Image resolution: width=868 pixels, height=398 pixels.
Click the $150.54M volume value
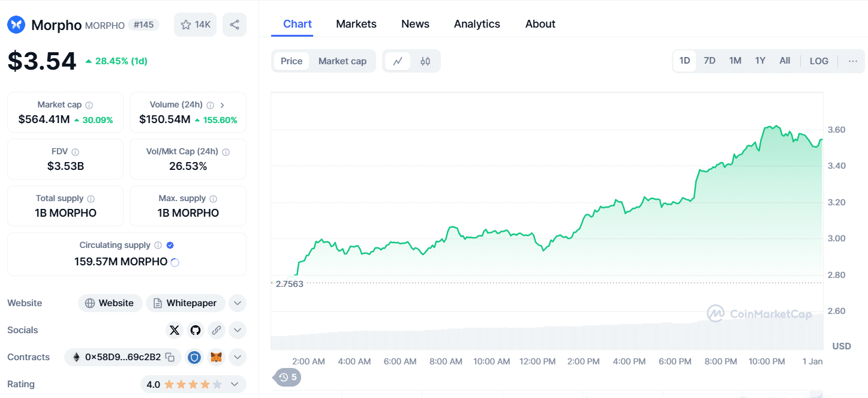click(164, 119)
